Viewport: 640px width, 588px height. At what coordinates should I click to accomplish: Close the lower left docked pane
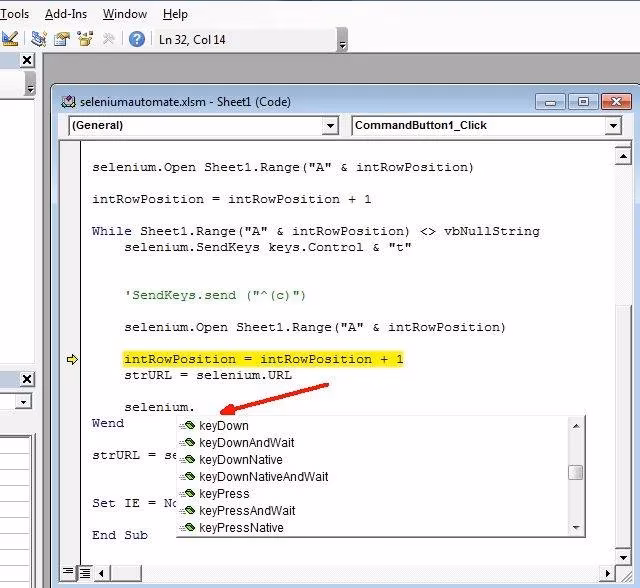(x=27, y=379)
